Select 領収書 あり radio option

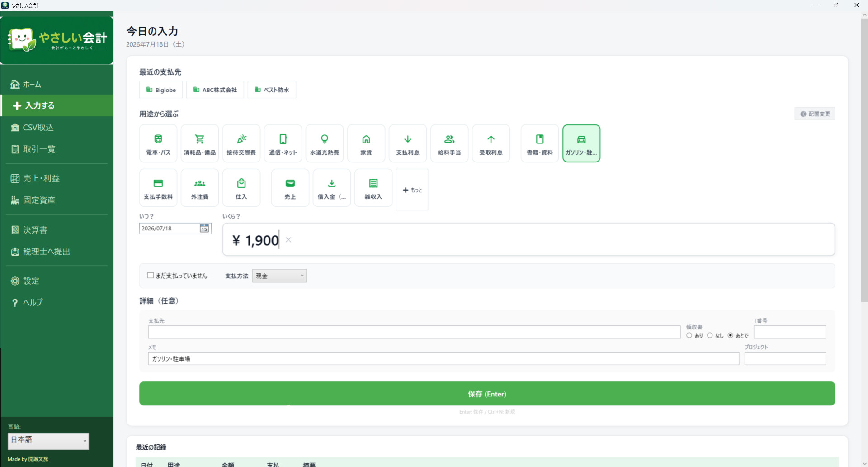[x=689, y=335]
